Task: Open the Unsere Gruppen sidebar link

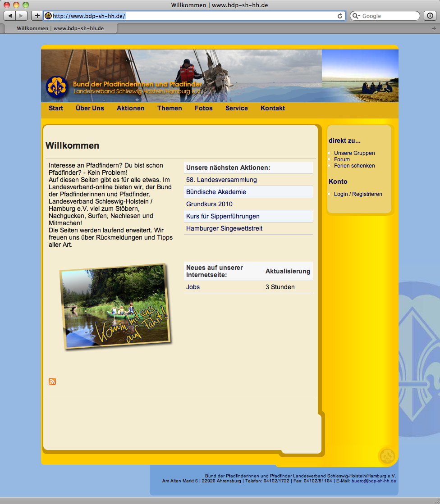Action: pos(354,153)
